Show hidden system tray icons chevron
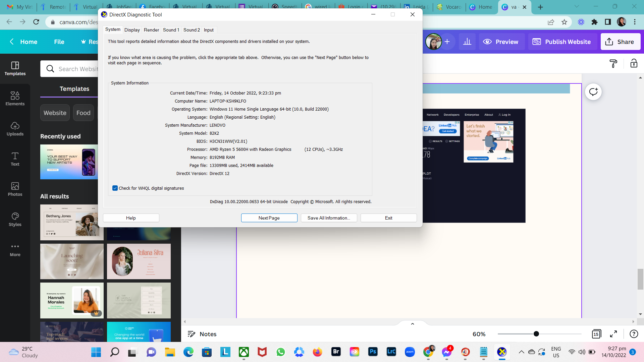The height and width of the screenshot is (362, 644). [521, 352]
